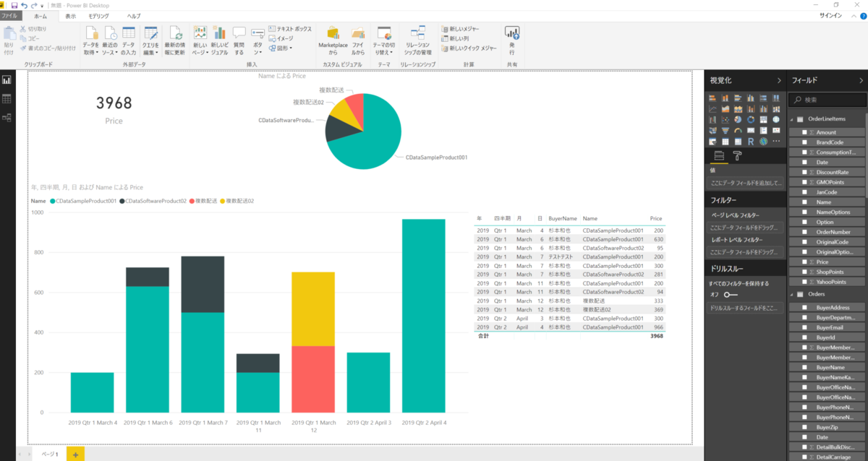
Task: Tick the Price field checkbox
Action: pyautogui.click(x=804, y=262)
